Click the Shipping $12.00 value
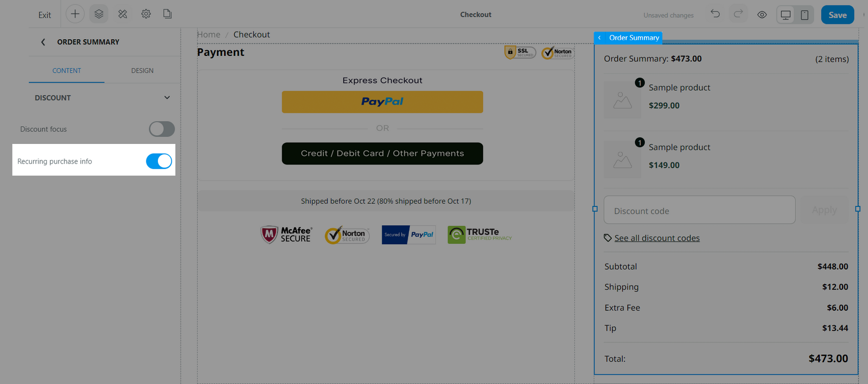This screenshot has width=868, height=384. [835, 287]
